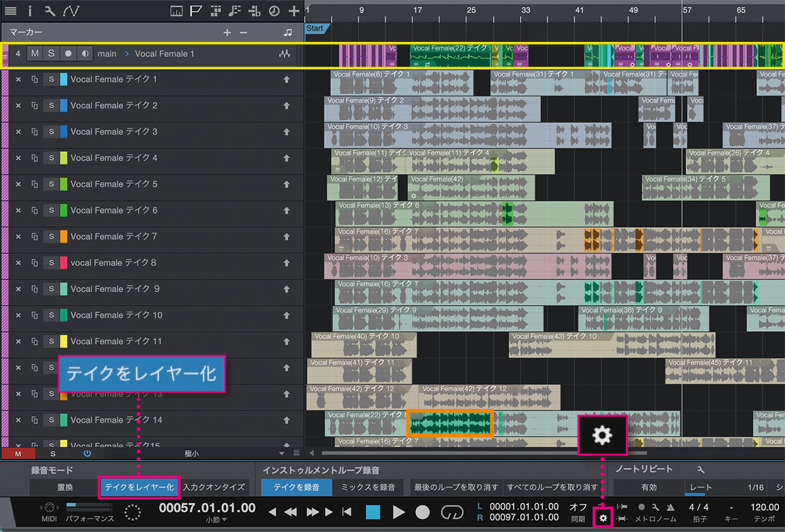Add a new track with plus icon
Screen dimensions: 785x532
click(x=294, y=10)
